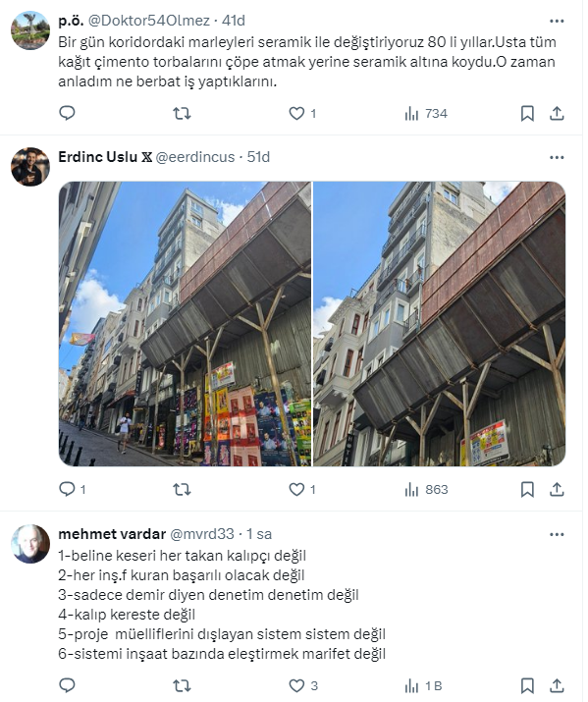
Task: Open more options for mehmet vardar tweet
Action: pos(557,534)
